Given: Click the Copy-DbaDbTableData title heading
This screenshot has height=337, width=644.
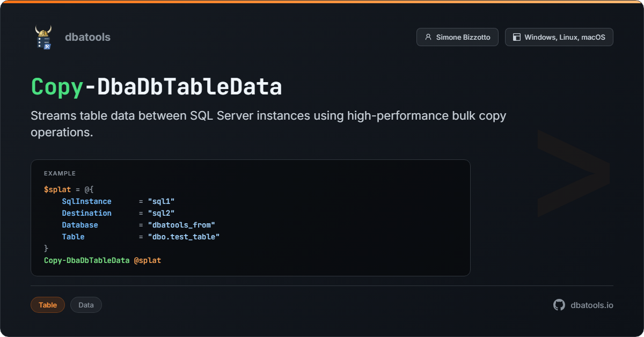Looking at the screenshot, I should click(156, 87).
